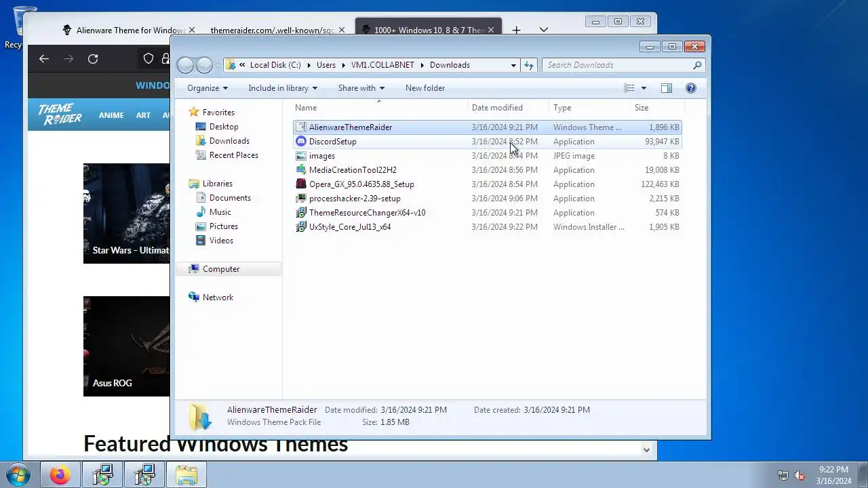Click the search magnifier icon in Explorer
The height and width of the screenshot is (488, 868).
click(x=697, y=65)
